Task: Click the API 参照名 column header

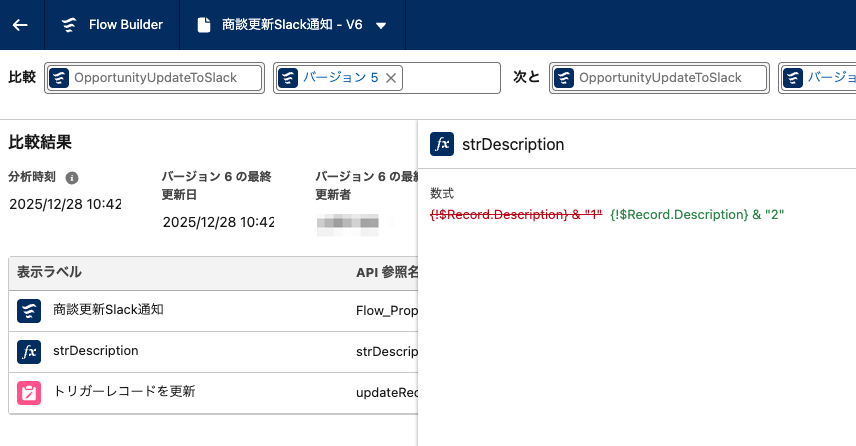Action: pyautogui.click(x=385, y=272)
